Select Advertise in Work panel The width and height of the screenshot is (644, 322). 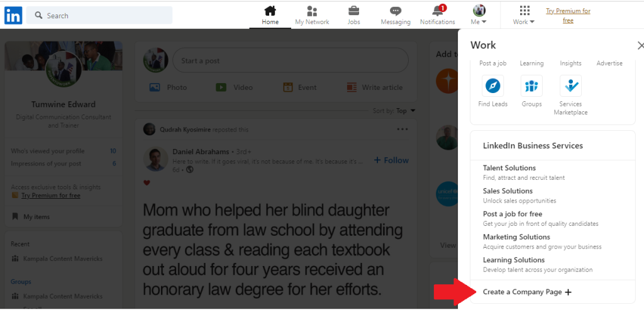(609, 64)
